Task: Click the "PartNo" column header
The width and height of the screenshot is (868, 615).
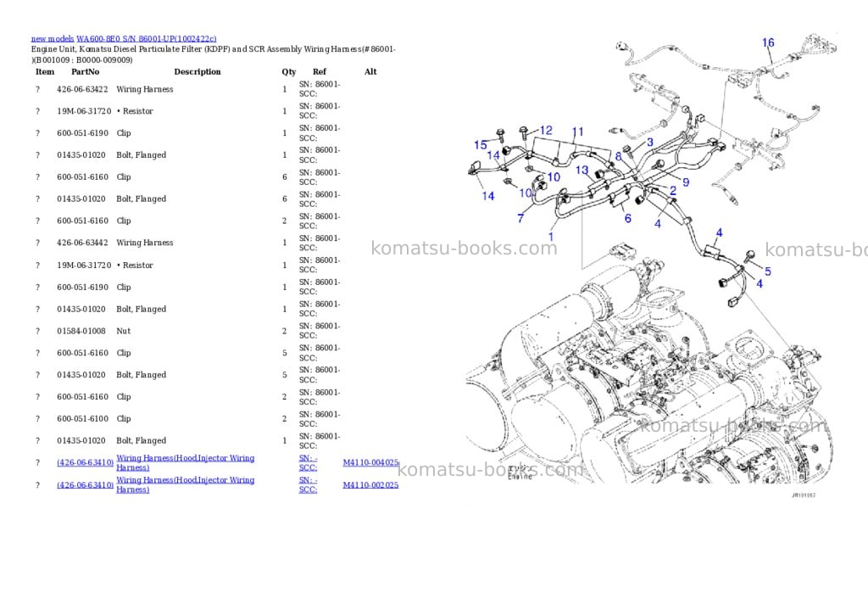Action: 86,71
